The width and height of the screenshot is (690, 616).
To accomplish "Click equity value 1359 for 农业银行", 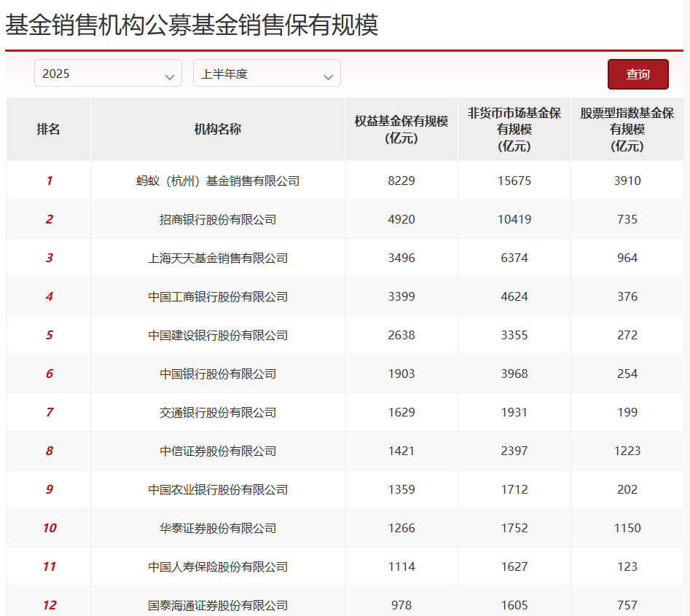I will (401, 490).
